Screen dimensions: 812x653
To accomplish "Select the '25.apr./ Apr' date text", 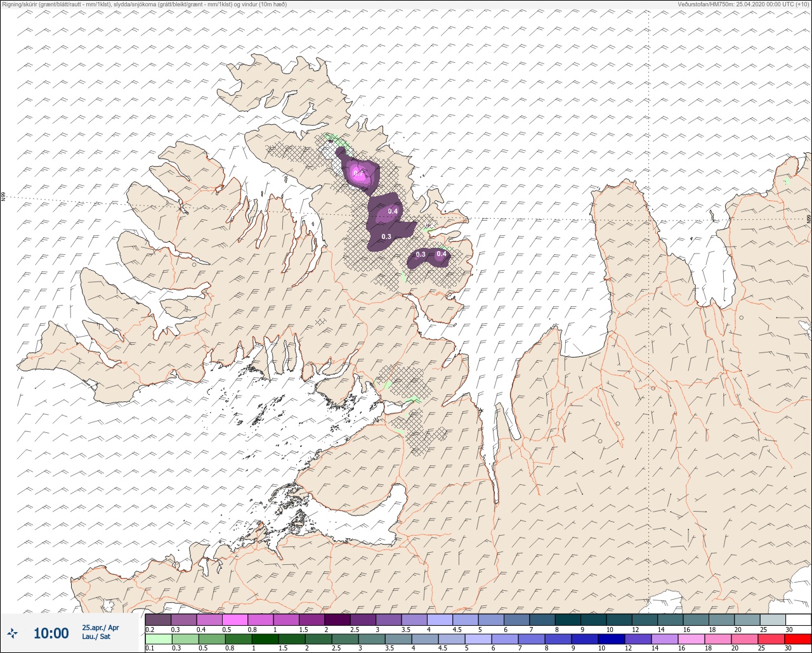I will [100, 627].
